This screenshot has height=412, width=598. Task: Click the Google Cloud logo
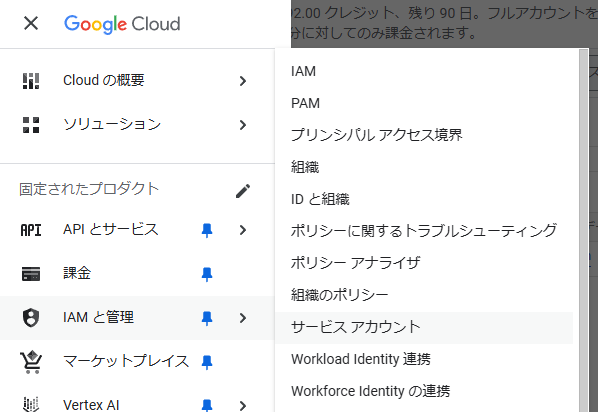[x=122, y=24]
